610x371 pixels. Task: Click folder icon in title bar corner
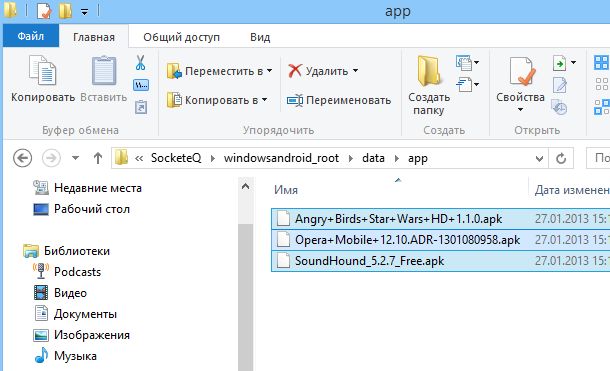(10, 10)
